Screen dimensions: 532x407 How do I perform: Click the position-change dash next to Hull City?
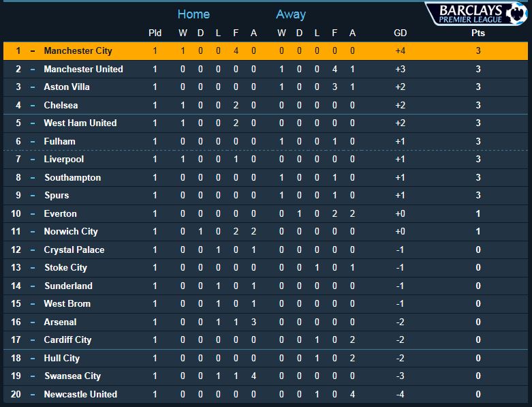pyautogui.click(x=32, y=358)
